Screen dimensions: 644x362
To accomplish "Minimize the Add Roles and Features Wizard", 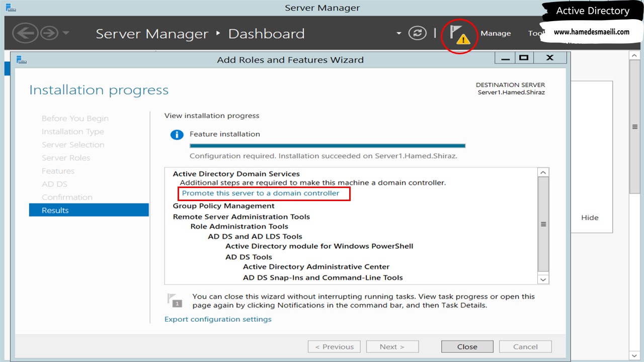I will pyautogui.click(x=505, y=58).
